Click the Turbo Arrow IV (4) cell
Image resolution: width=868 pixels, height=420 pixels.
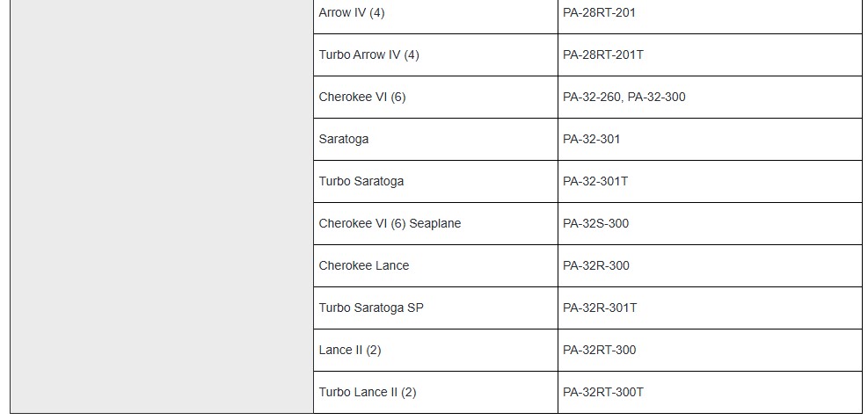[x=368, y=54]
